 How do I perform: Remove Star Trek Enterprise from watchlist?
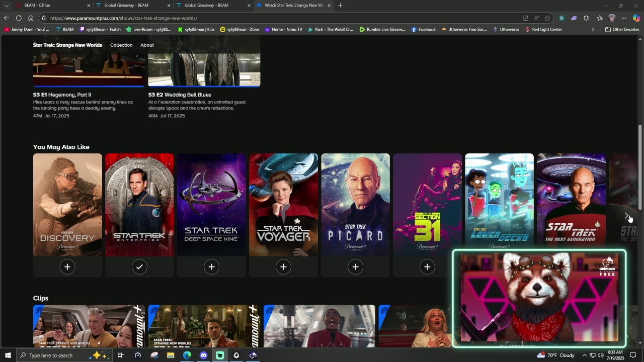[x=139, y=267]
